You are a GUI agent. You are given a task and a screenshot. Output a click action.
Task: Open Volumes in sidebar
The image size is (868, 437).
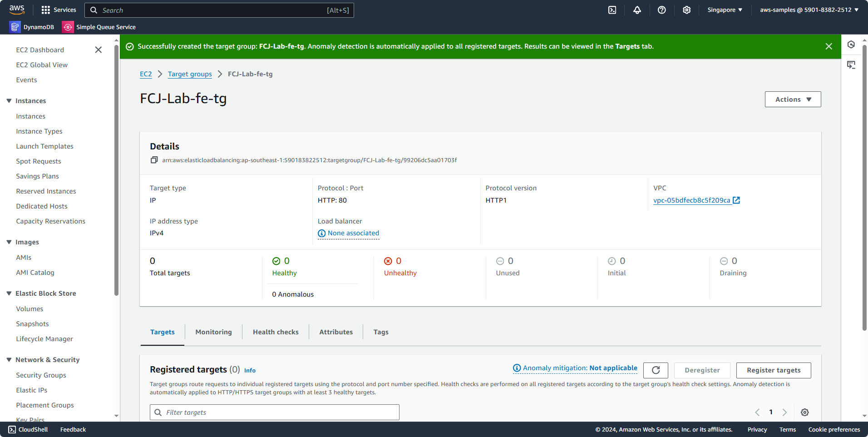[x=30, y=309]
